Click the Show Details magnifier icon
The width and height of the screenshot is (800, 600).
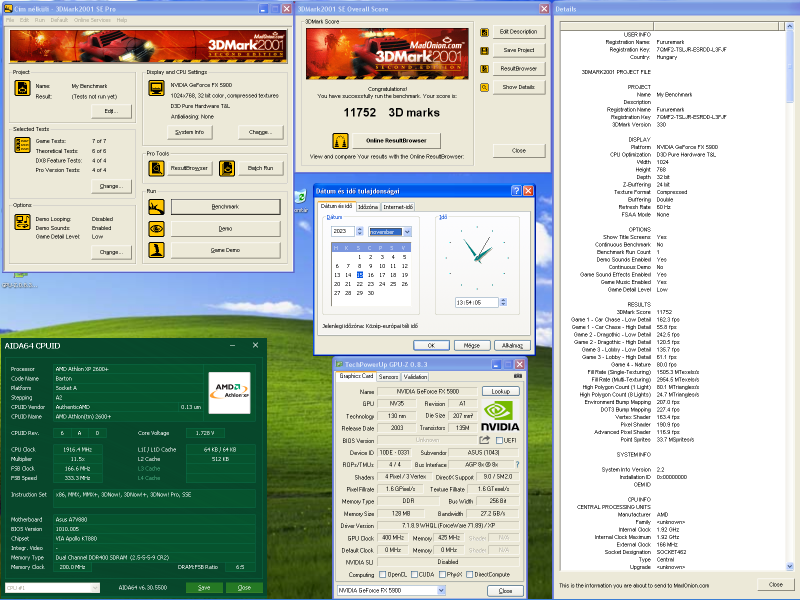(x=484, y=87)
